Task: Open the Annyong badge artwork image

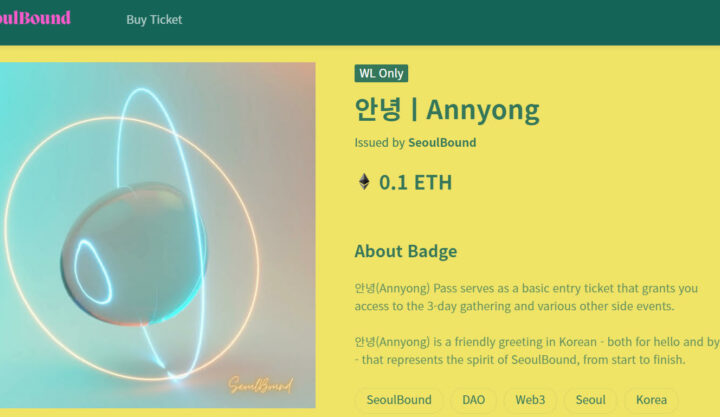Action: coord(158,235)
